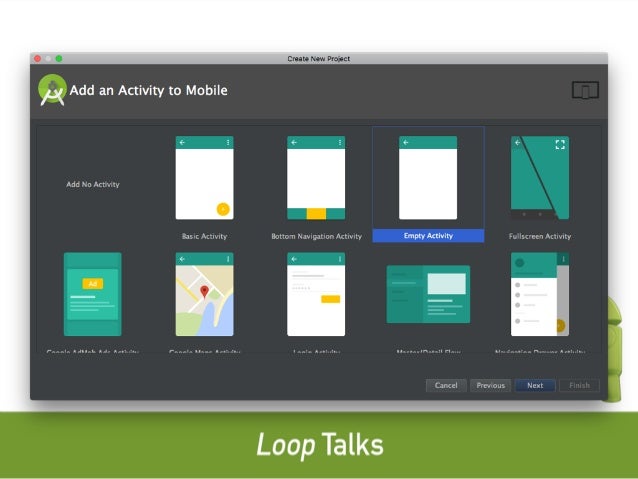Select the Add No Activity option
638x479 pixels.
[x=93, y=184]
